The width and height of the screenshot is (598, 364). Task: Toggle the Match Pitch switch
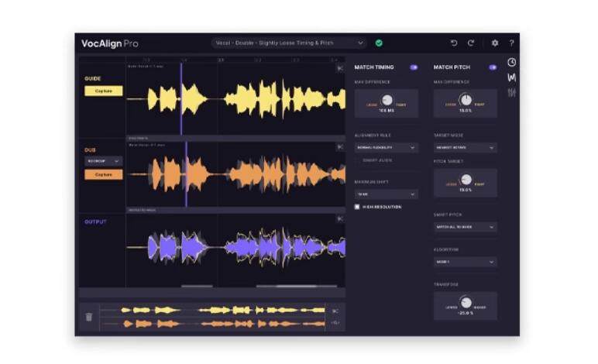[493, 67]
